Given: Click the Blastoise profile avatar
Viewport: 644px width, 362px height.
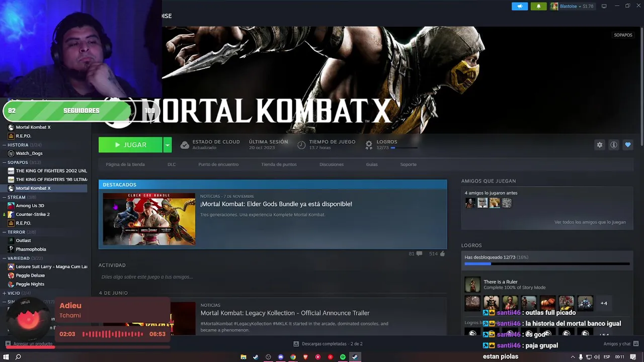Looking at the screenshot, I should pyautogui.click(x=554, y=6).
